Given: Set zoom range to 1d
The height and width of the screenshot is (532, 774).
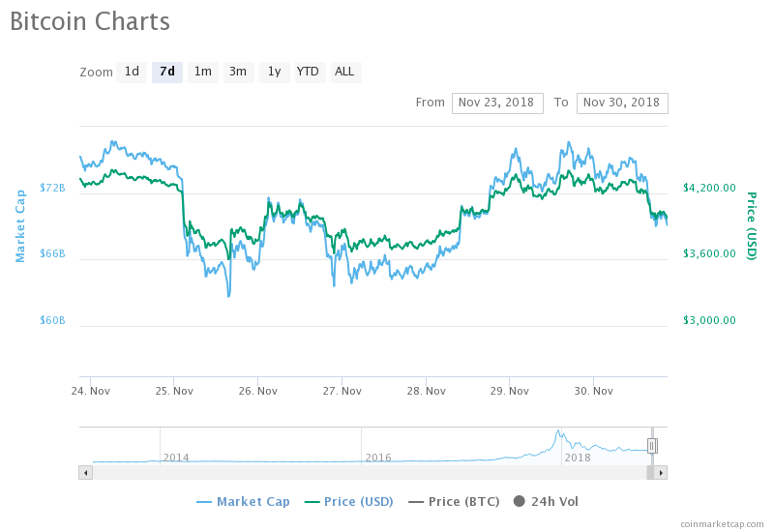Looking at the screenshot, I should pos(132,72).
